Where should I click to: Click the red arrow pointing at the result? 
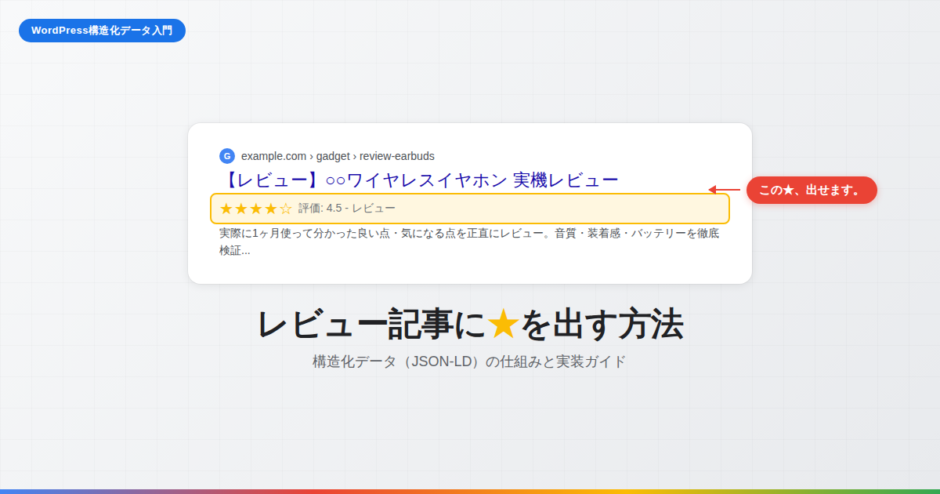tap(724, 190)
